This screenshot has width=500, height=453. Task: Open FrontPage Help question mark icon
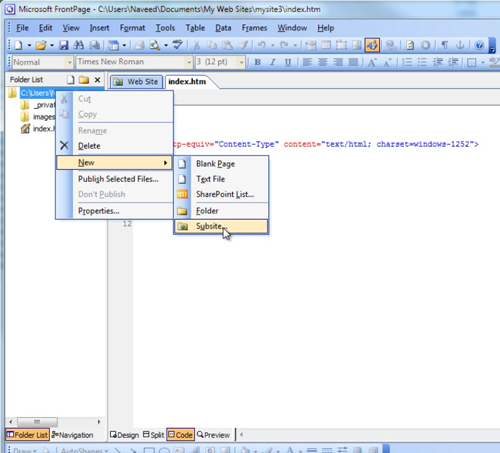coord(479,45)
